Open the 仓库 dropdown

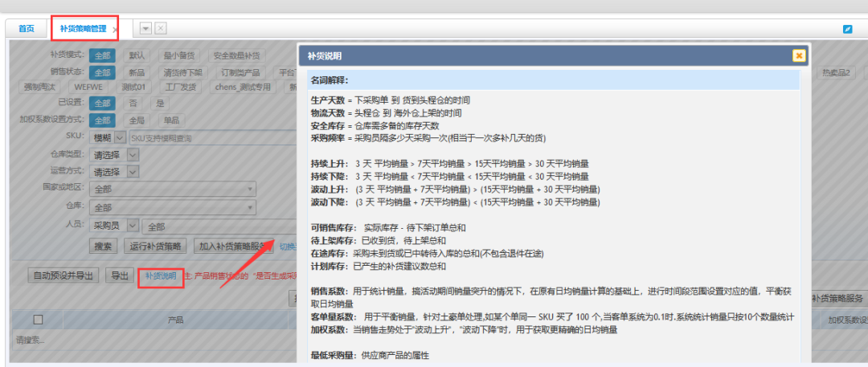173,207
